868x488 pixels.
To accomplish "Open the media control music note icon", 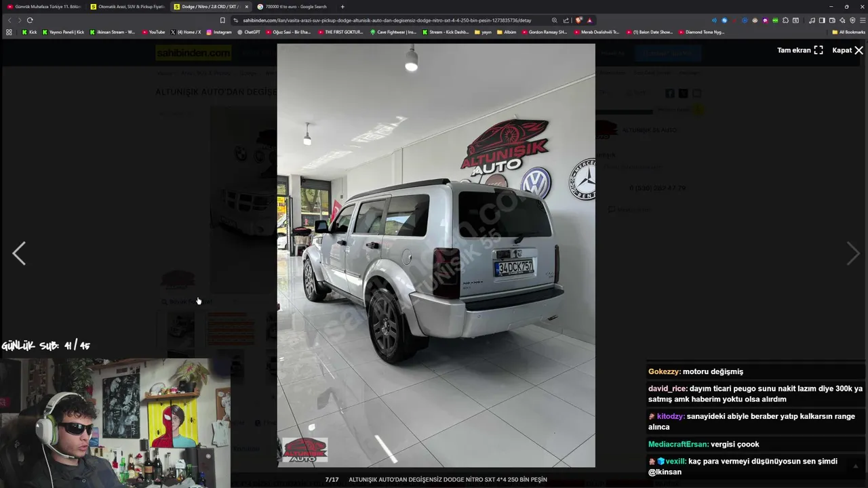I will tap(812, 20).
